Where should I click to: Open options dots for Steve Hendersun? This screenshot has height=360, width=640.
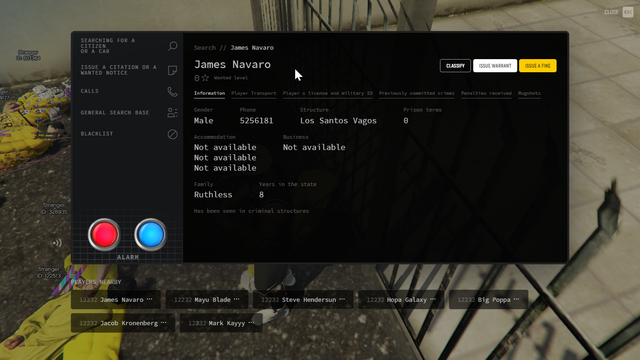[x=342, y=300]
